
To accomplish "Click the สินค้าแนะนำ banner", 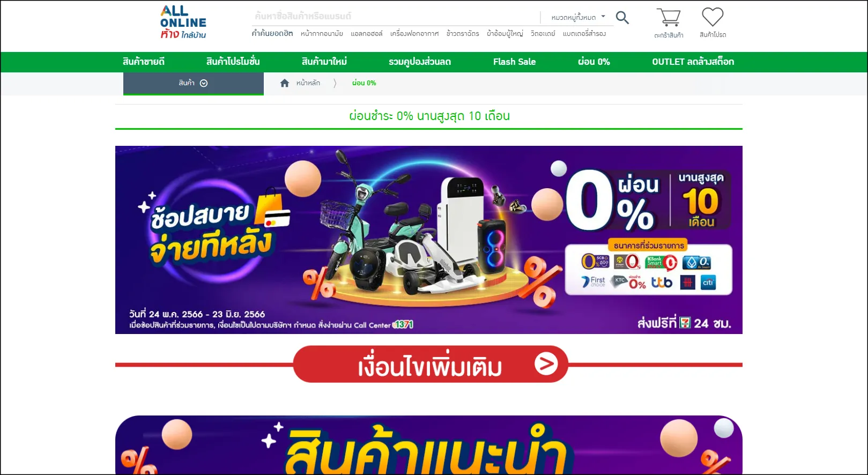I will [x=429, y=445].
